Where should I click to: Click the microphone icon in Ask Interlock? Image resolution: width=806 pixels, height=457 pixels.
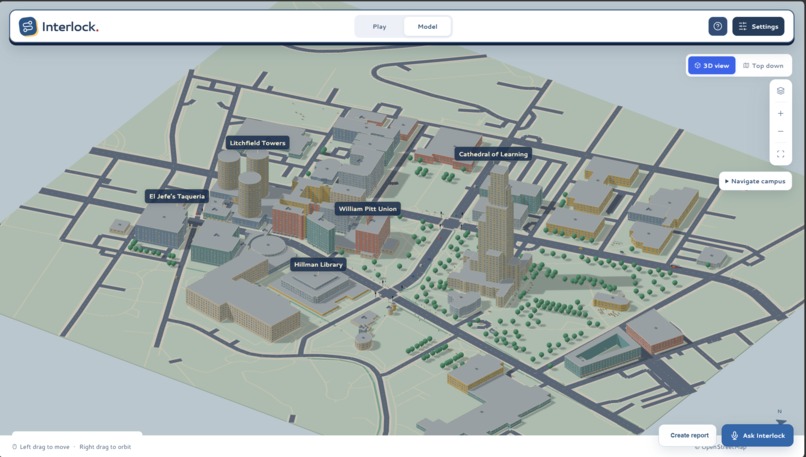click(735, 435)
